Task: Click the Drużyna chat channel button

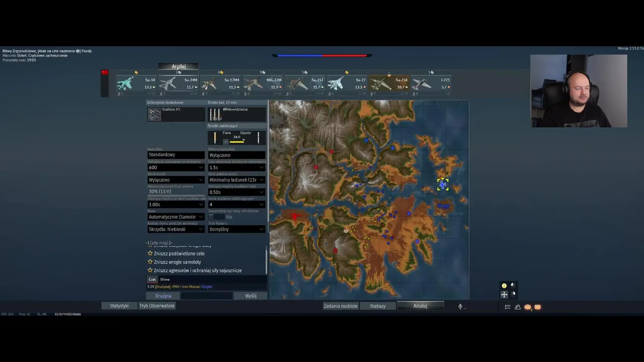Action: (x=163, y=296)
